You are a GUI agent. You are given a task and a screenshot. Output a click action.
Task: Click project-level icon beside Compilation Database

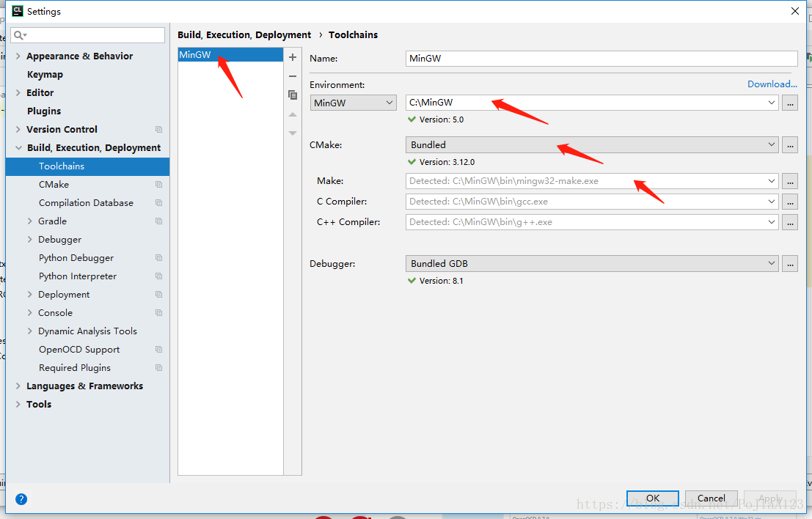159,203
